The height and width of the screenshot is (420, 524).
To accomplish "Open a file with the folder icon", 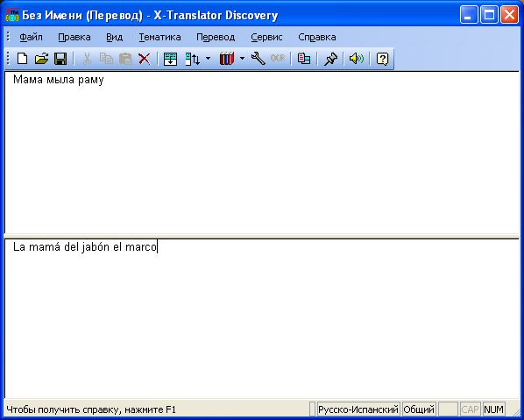I will 41,59.
